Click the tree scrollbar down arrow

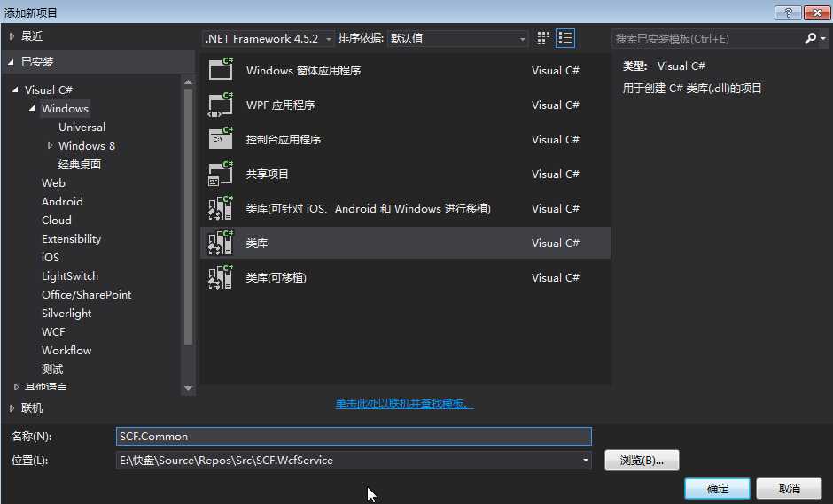(x=188, y=388)
